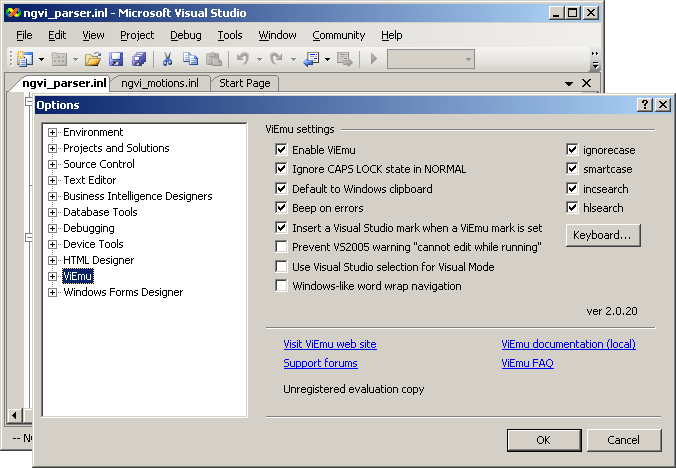The width and height of the screenshot is (676, 468).
Task: Click the Cancel button
Action: [x=624, y=440]
